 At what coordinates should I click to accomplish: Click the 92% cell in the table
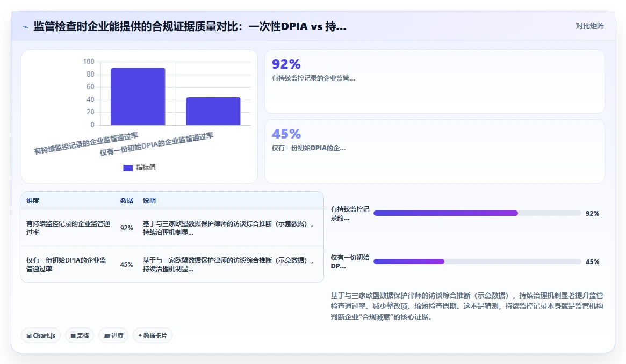click(x=127, y=228)
